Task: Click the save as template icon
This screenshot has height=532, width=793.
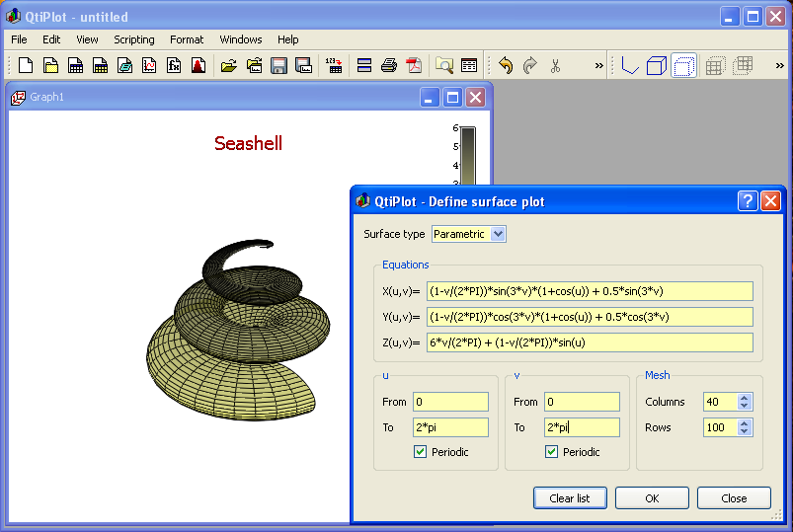Action: point(303,66)
